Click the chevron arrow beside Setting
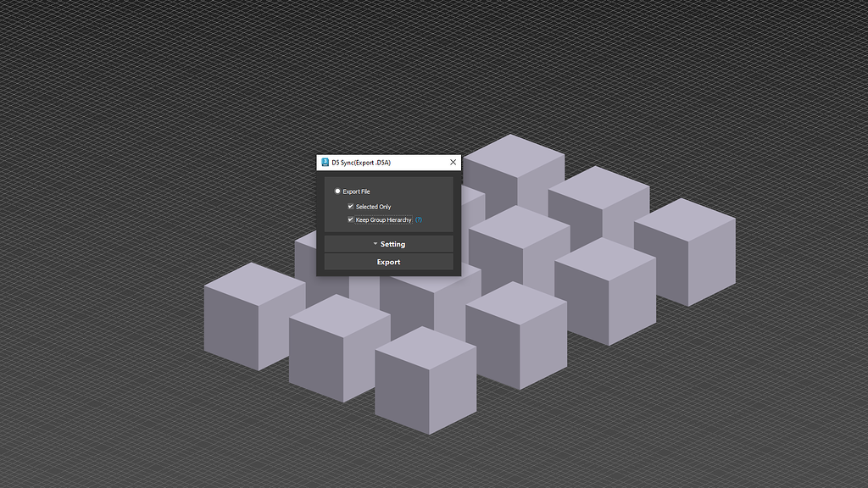 (374, 243)
